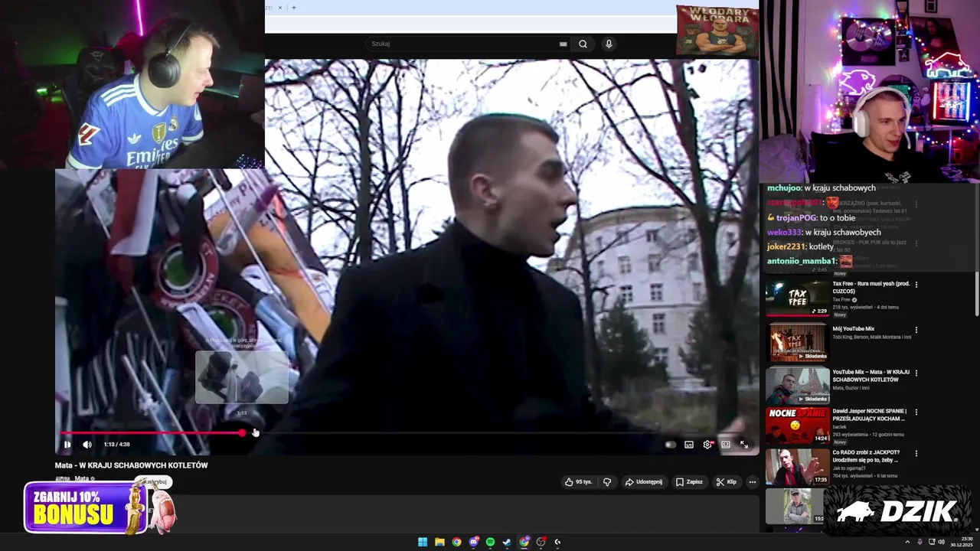Open Steam from the taskbar
980x551 pixels.
507,542
